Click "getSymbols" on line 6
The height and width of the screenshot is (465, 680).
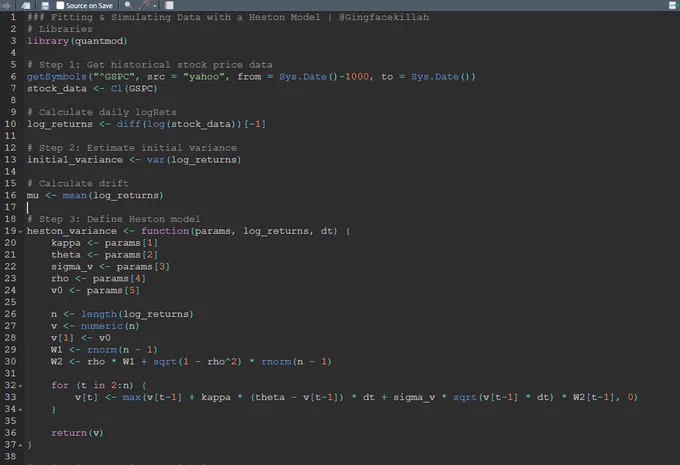tap(57, 77)
